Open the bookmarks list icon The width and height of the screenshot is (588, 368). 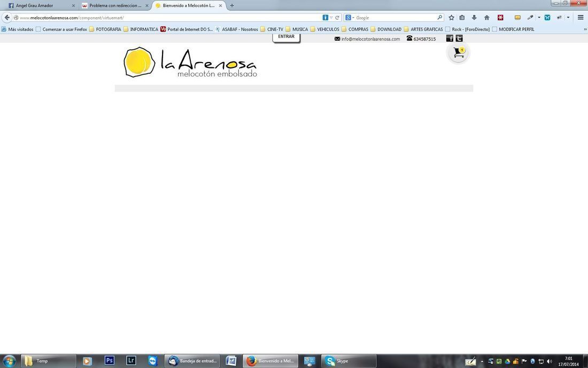coord(462,18)
